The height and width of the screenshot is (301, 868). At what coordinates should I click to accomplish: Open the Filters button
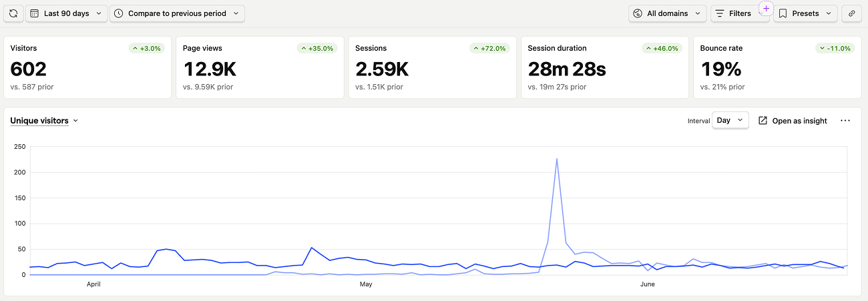[x=739, y=13]
